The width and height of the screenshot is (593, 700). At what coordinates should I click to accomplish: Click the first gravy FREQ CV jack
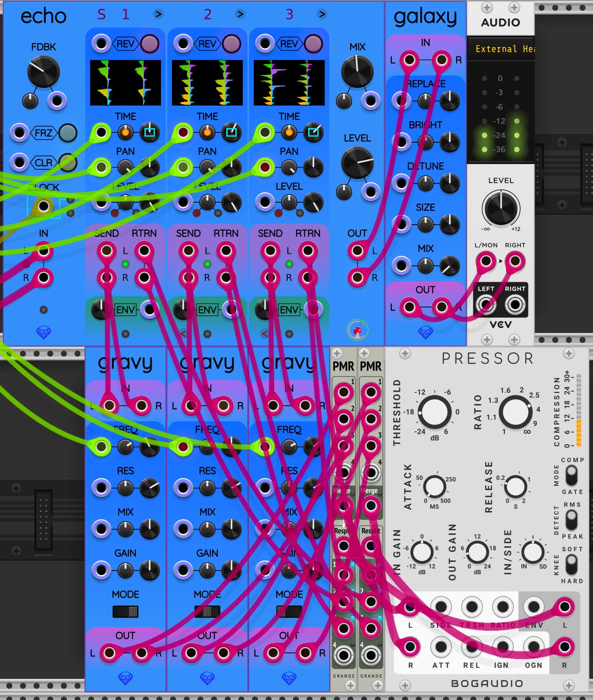click(101, 447)
